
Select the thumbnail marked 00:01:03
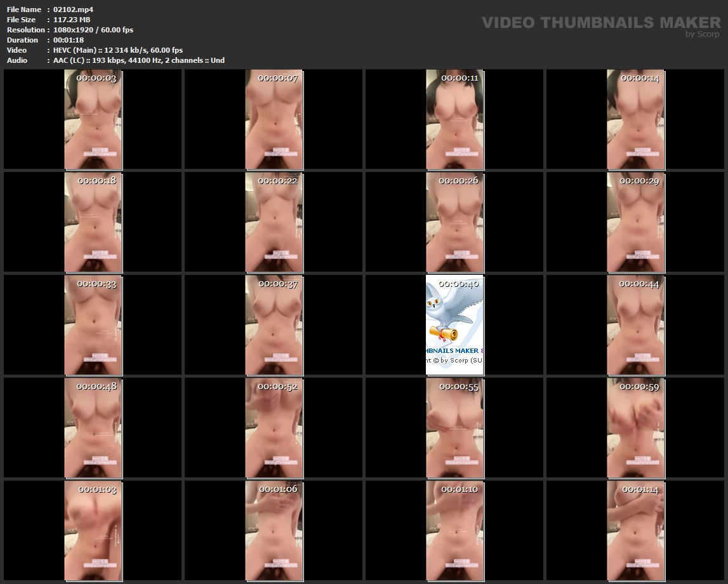click(x=93, y=530)
